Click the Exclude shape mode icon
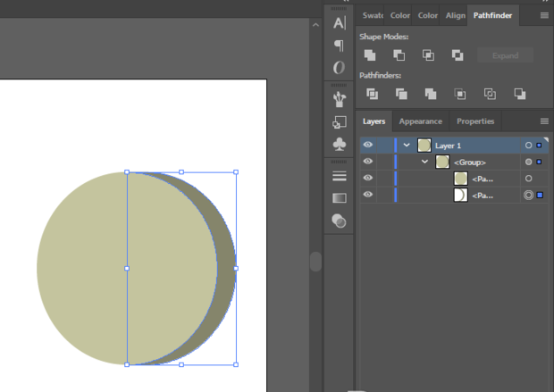The width and height of the screenshot is (554, 392). click(x=457, y=55)
